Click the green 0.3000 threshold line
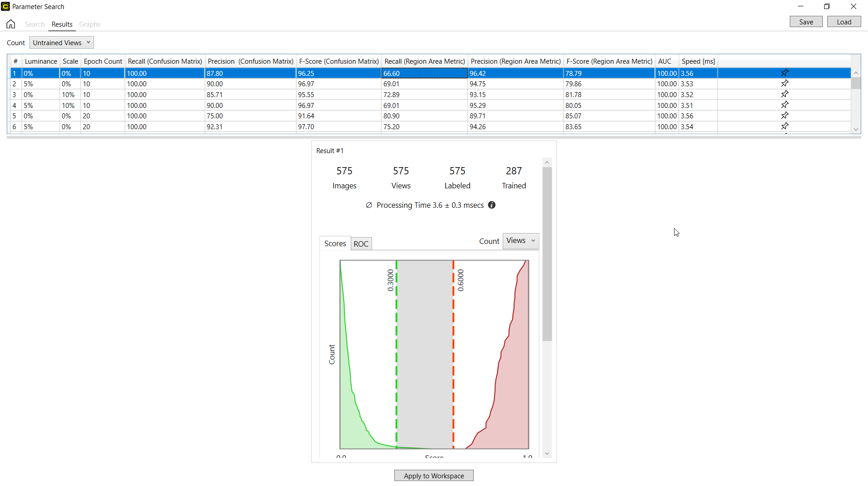 point(396,361)
